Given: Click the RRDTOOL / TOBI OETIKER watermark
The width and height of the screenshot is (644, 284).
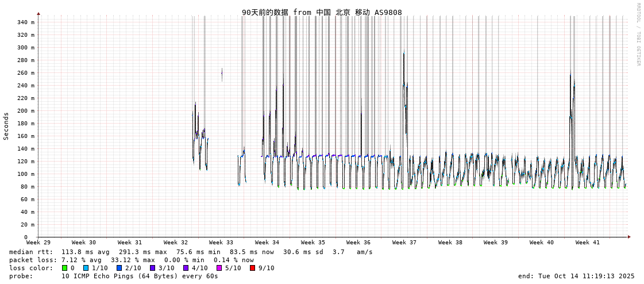Looking at the screenshot, I should 638,34.
